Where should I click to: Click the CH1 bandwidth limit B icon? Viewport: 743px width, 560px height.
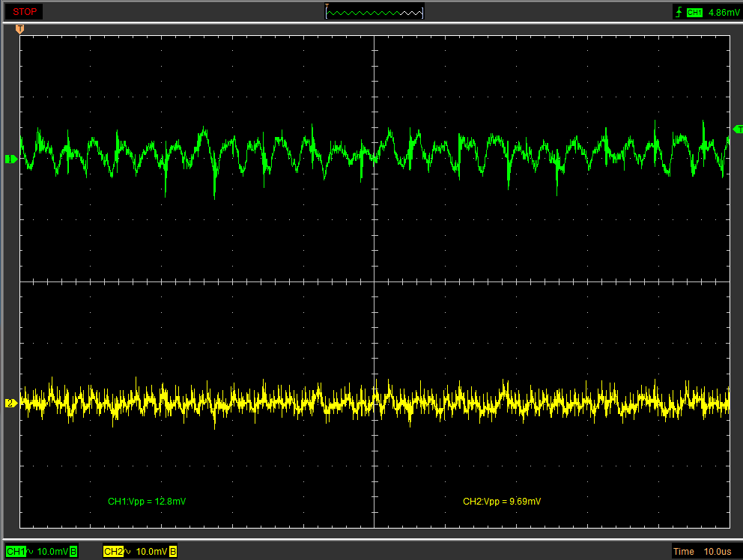pos(73,552)
